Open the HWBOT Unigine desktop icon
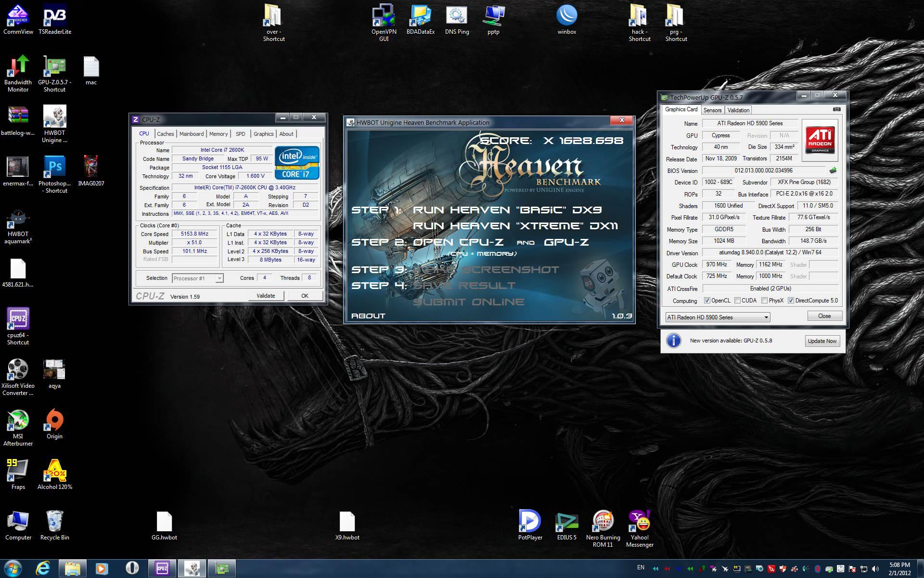The image size is (924, 578). pyautogui.click(x=55, y=124)
